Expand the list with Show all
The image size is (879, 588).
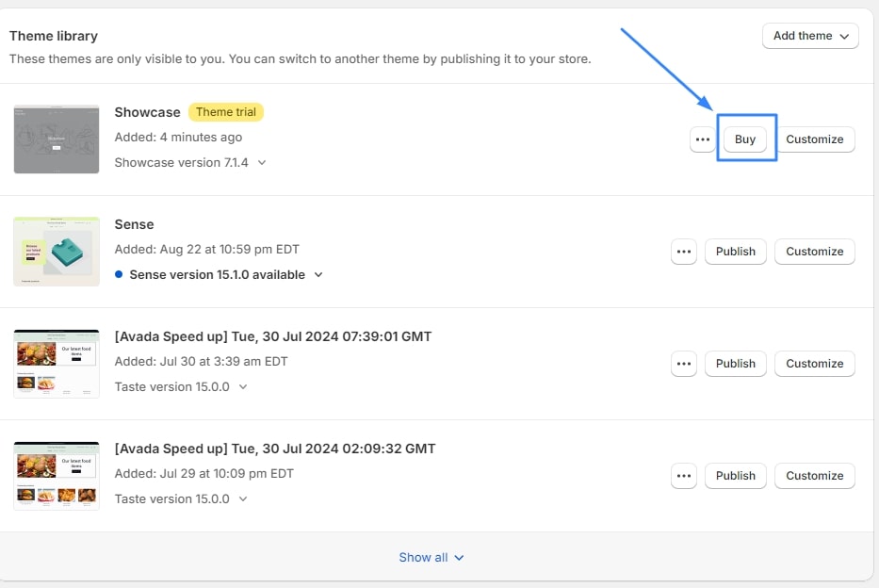coord(431,557)
